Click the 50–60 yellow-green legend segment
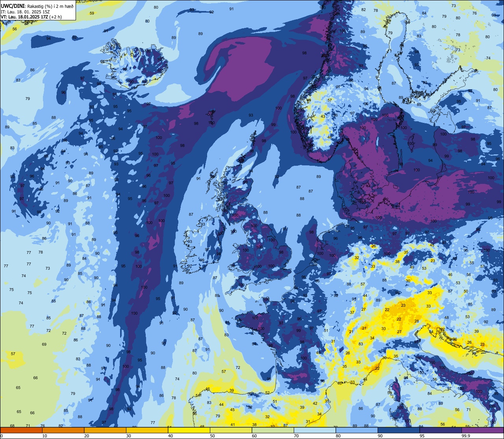The image size is (504, 439). click(231, 430)
